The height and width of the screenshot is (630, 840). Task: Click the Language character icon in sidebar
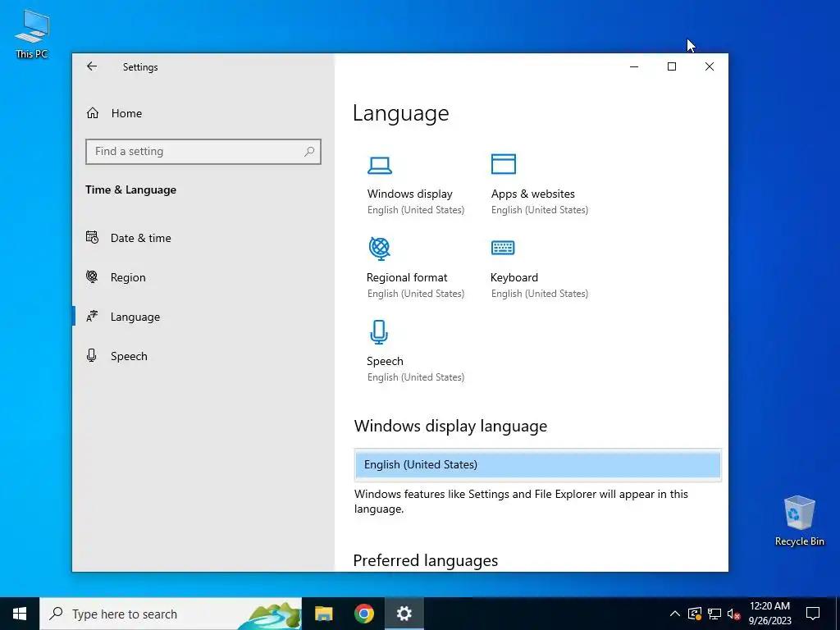pyautogui.click(x=92, y=317)
